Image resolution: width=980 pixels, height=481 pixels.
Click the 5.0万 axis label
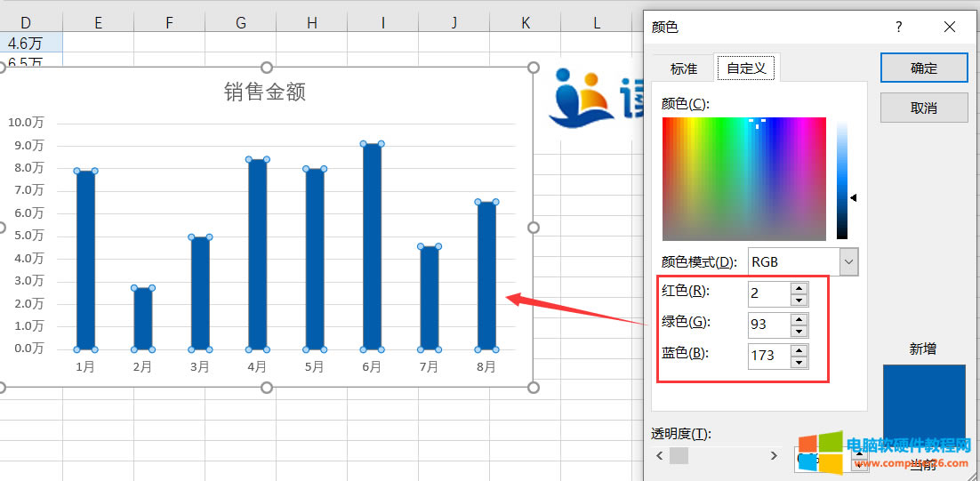click(x=28, y=236)
